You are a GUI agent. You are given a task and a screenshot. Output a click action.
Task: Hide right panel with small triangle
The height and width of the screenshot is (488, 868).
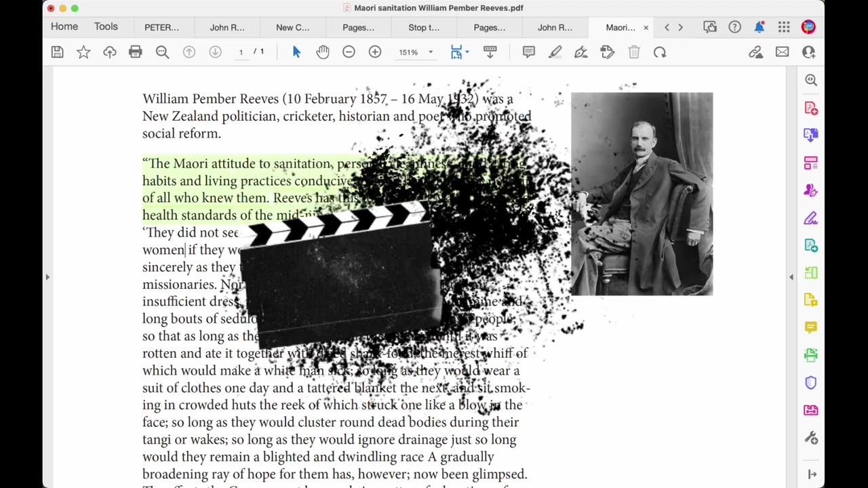(791, 277)
